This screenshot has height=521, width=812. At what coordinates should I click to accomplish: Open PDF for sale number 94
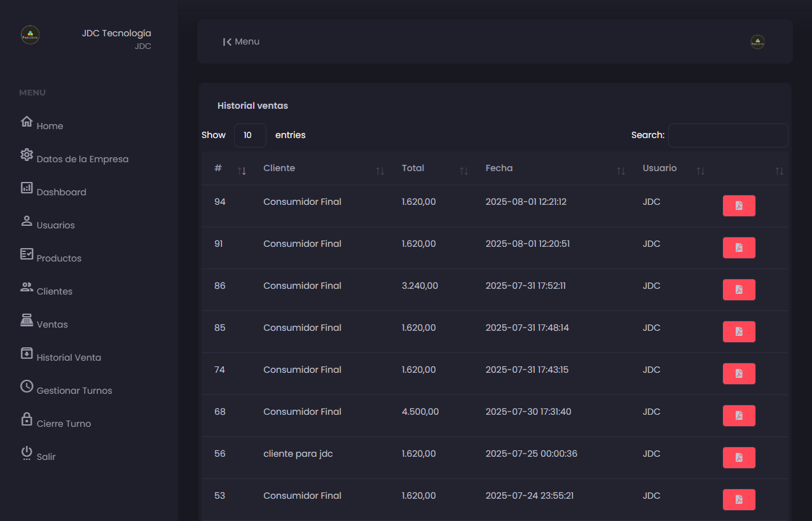pos(739,206)
